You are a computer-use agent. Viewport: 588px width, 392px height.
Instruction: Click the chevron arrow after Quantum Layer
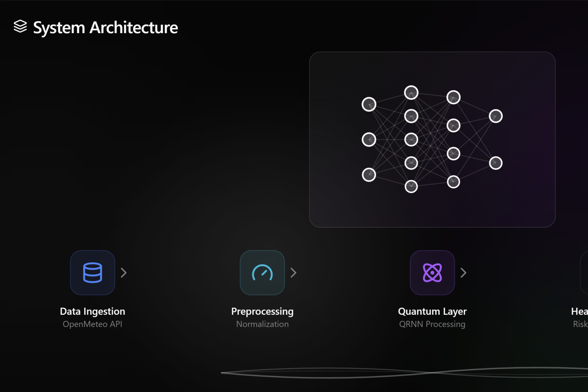click(x=463, y=273)
